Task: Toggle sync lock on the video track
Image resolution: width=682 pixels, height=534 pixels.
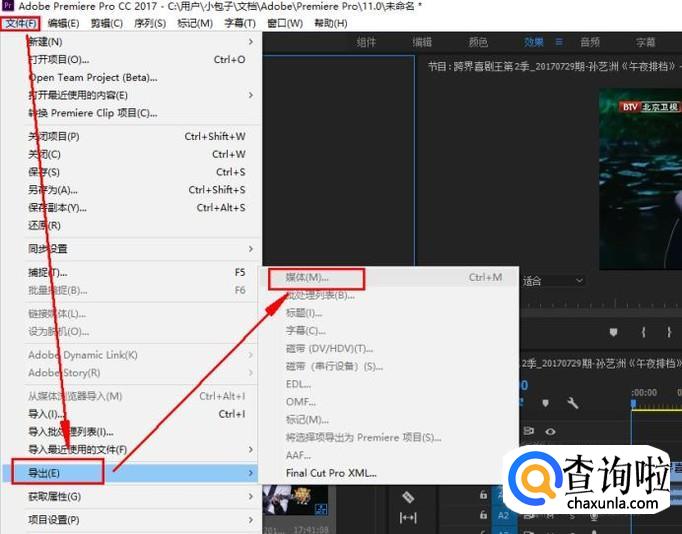Action: point(528,431)
